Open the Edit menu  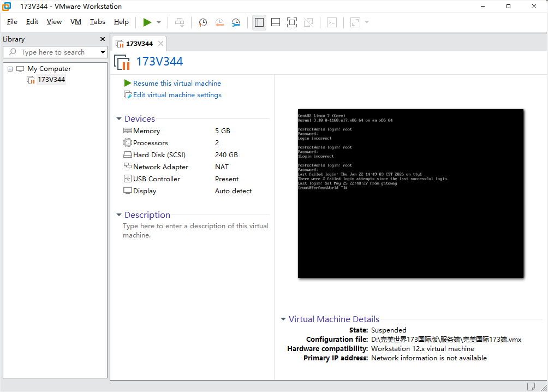pos(32,22)
